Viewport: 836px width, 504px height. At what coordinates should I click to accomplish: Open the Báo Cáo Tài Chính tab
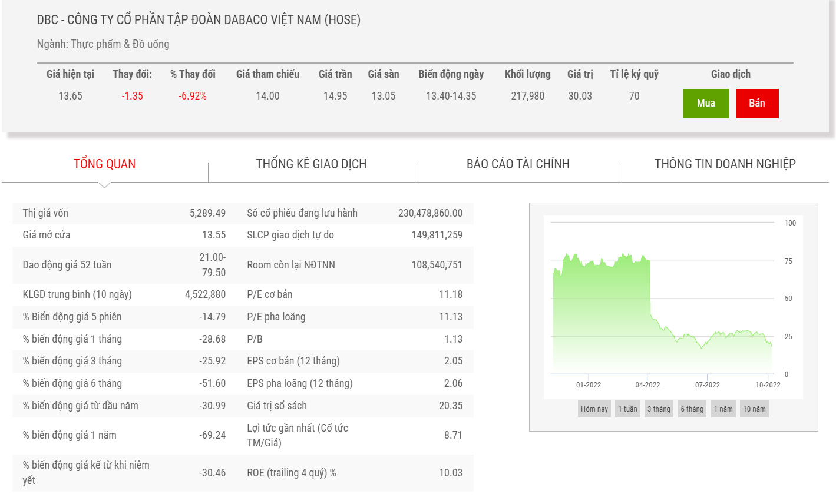pyautogui.click(x=518, y=164)
